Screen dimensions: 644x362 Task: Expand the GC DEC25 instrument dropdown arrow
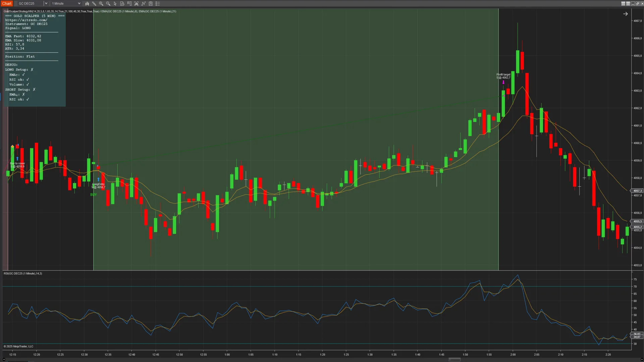pos(46,4)
